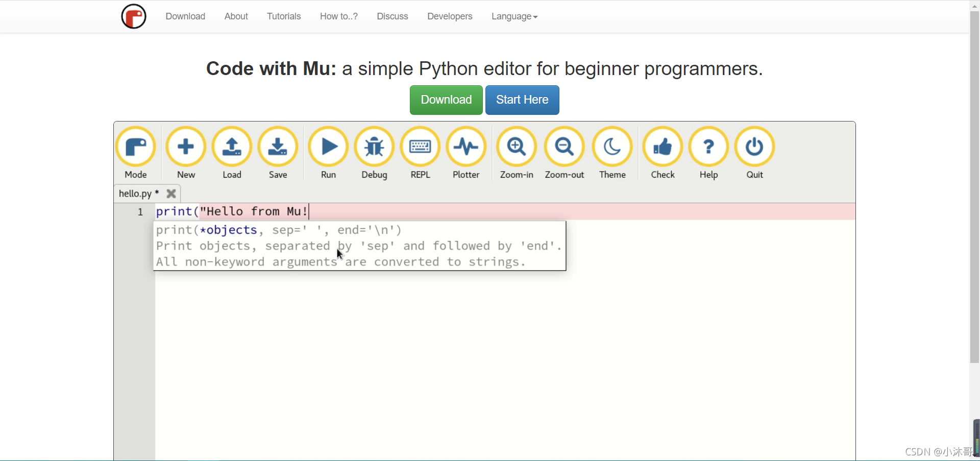The height and width of the screenshot is (461, 980).
Task: Click the Zoom-in magnifier icon
Action: click(x=517, y=147)
